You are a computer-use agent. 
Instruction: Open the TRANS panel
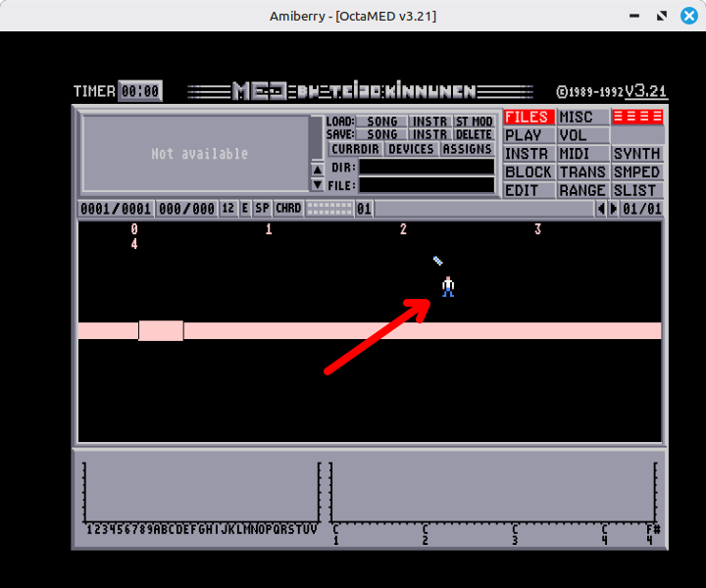point(582,172)
